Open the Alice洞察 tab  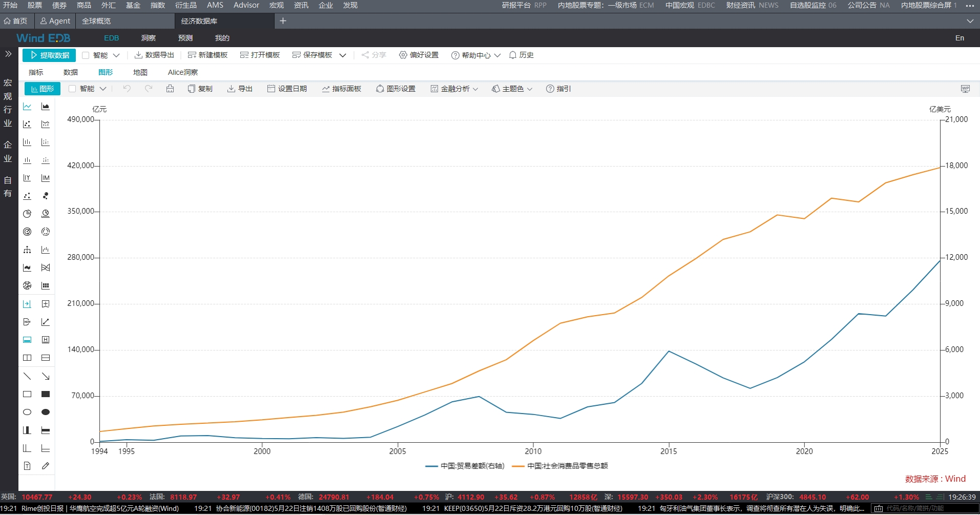coord(183,72)
